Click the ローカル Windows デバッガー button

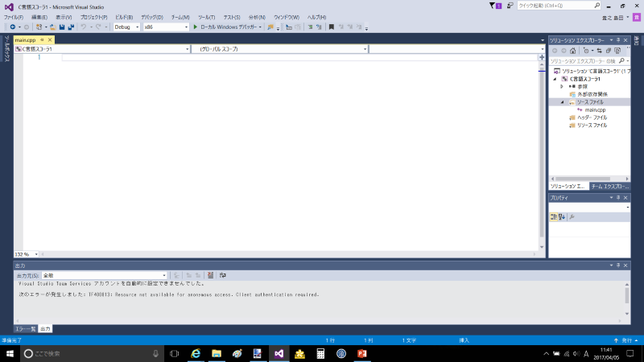(227, 27)
